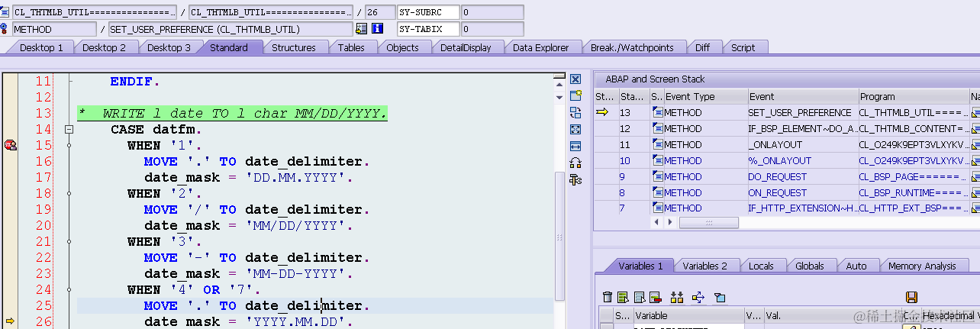
Task: Close the source code tool
Action: click(575, 79)
